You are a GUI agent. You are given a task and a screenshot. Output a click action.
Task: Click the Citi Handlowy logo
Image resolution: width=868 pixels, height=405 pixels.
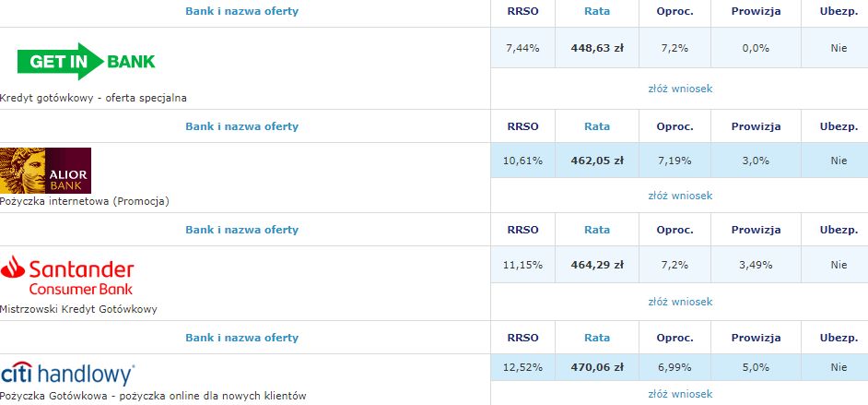coord(68,374)
